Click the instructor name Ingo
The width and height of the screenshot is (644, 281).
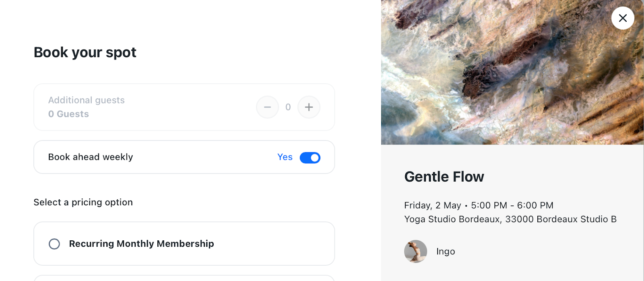click(x=446, y=251)
